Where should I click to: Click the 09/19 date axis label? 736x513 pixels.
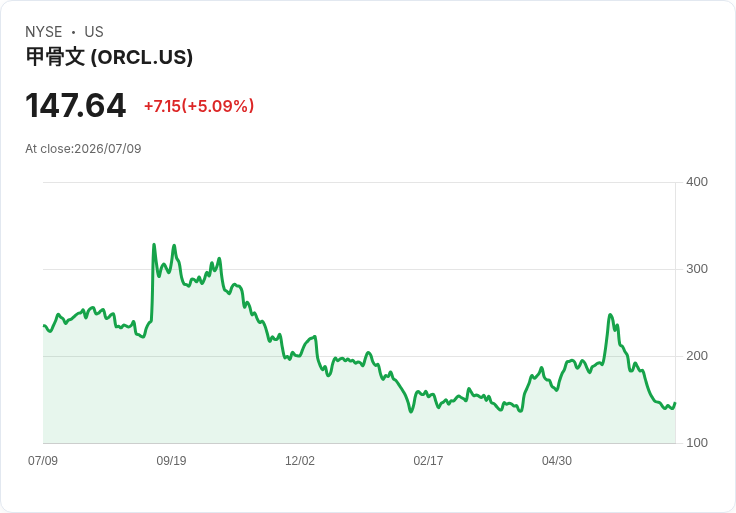tap(171, 460)
